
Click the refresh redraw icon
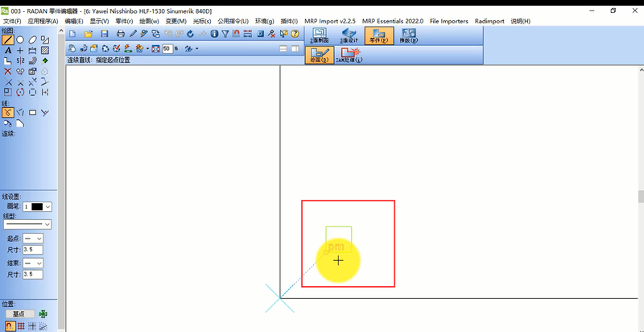point(190,34)
